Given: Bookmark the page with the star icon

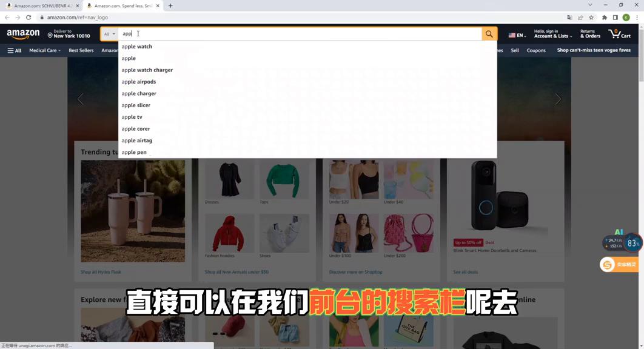Looking at the screenshot, I should (591, 18).
